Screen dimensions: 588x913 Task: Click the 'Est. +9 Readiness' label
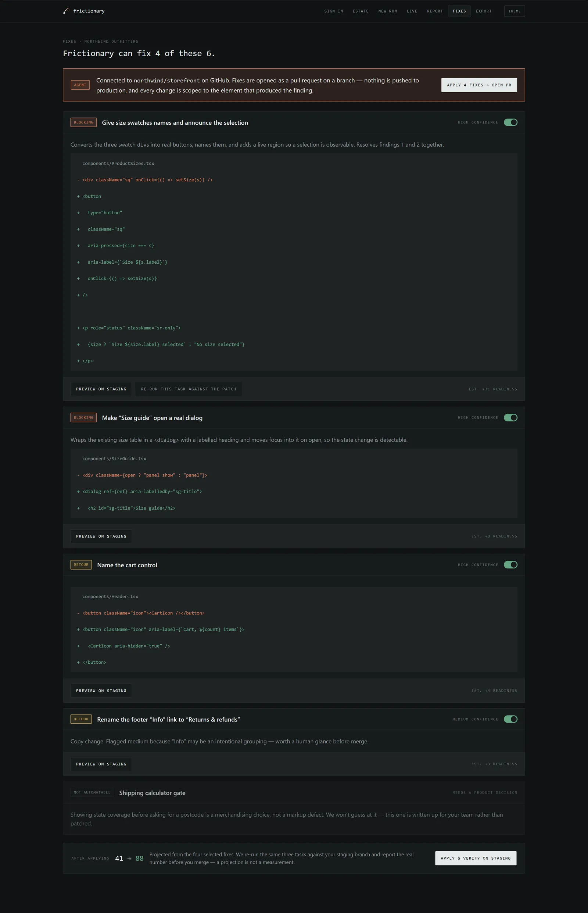point(494,536)
